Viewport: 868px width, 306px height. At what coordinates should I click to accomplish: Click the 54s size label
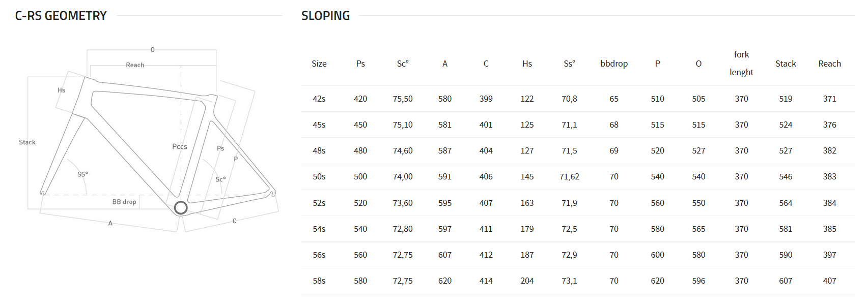click(x=319, y=229)
